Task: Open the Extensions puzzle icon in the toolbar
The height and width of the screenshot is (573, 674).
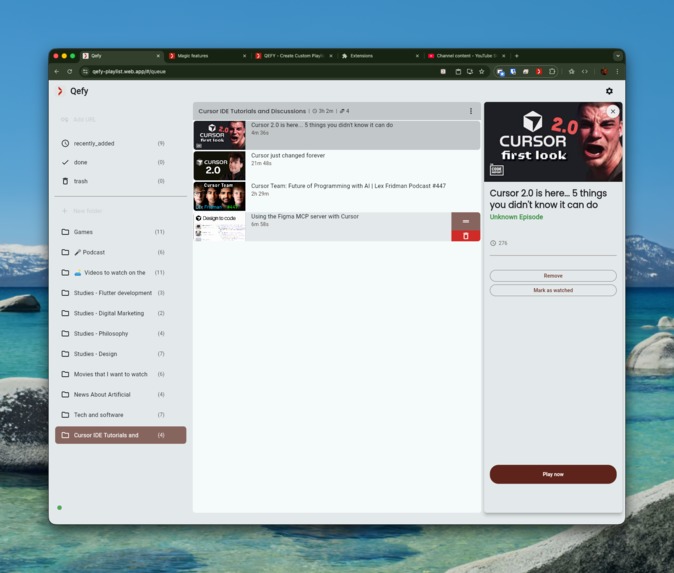Action: coord(552,71)
